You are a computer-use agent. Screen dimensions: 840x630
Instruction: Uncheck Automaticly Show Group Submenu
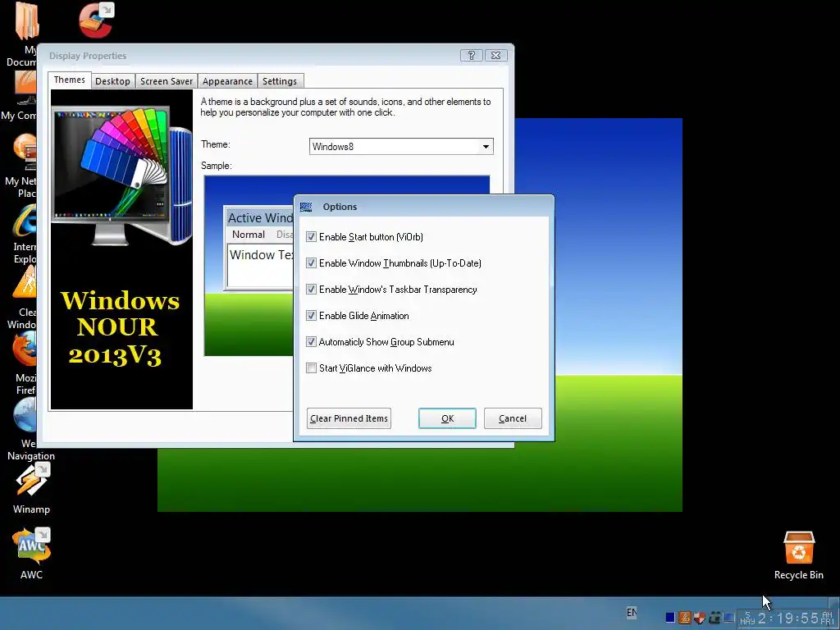[311, 342]
